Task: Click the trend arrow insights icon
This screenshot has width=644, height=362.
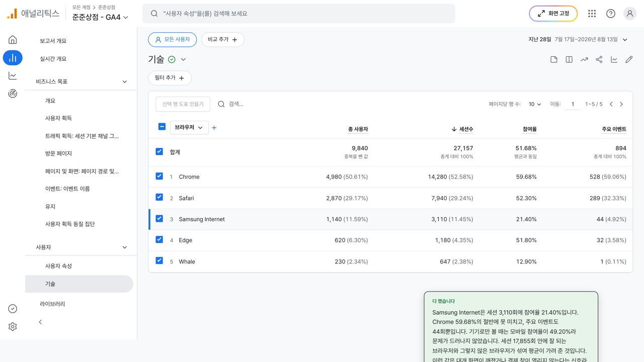Action: 584,59
